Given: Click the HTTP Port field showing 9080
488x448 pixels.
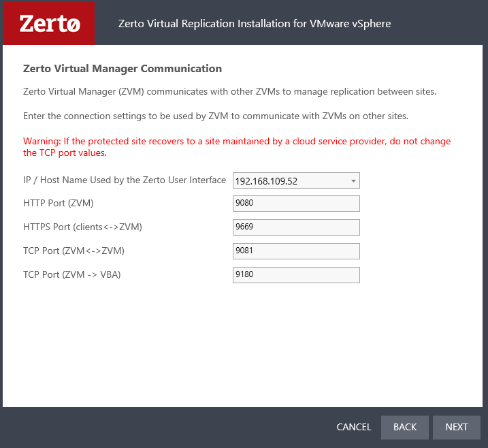Looking at the screenshot, I should 295,204.
